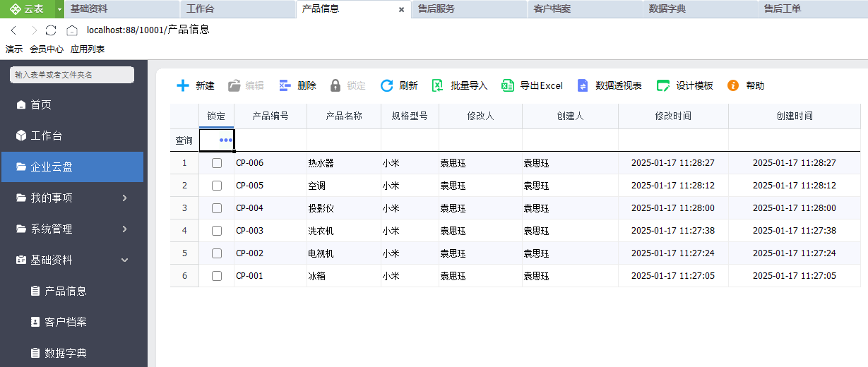Click the 批量导入 import icon
The height and width of the screenshot is (367, 868).
coord(438,85)
